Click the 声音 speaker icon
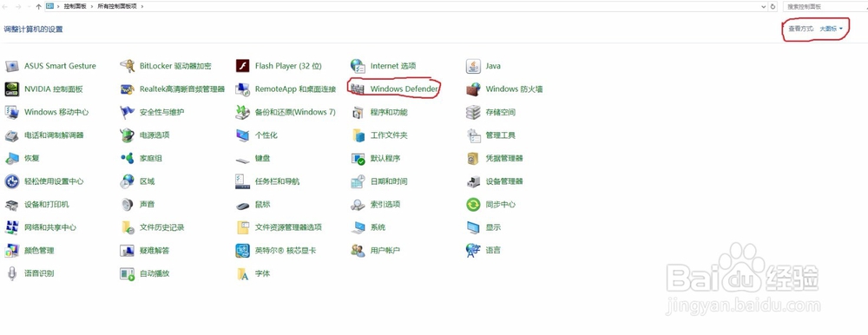This screenshot has width=868, height=335. point(128,205)
